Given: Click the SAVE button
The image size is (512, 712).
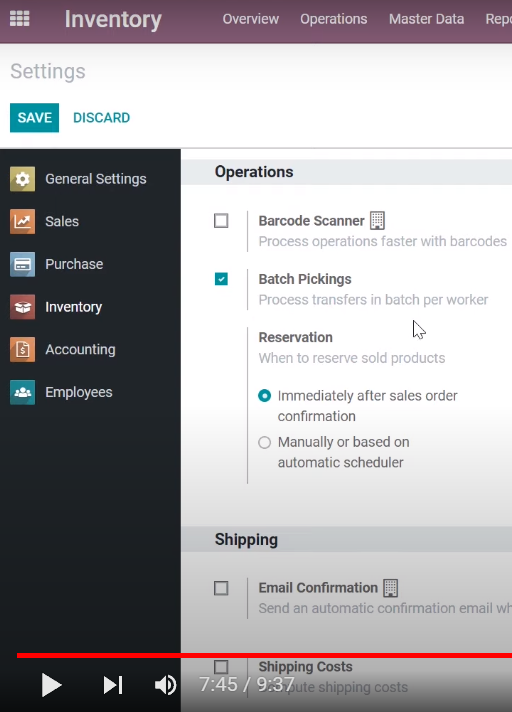Looking at the screenshot, I should click(x=34, y=118).
